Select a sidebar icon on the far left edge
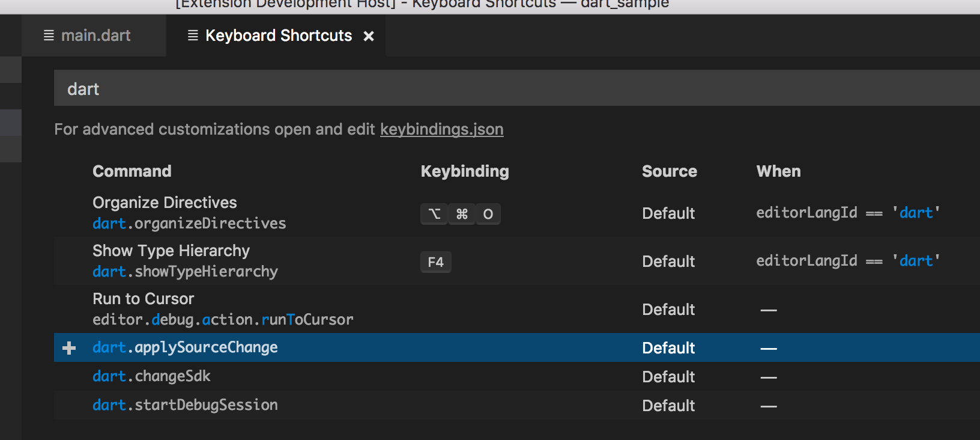Image resolution: width=980 pixels, height=440 pixels. pos(10,122)
